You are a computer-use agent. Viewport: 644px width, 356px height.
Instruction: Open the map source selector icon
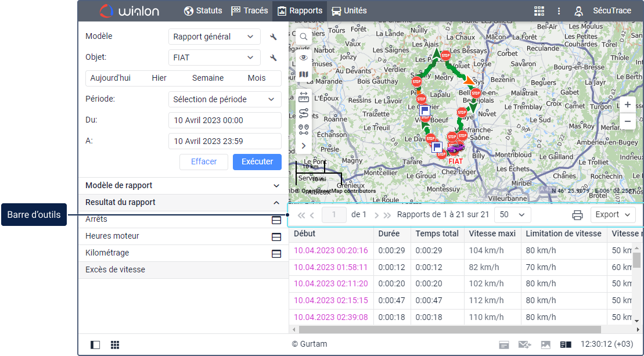(x=304, y=74)
